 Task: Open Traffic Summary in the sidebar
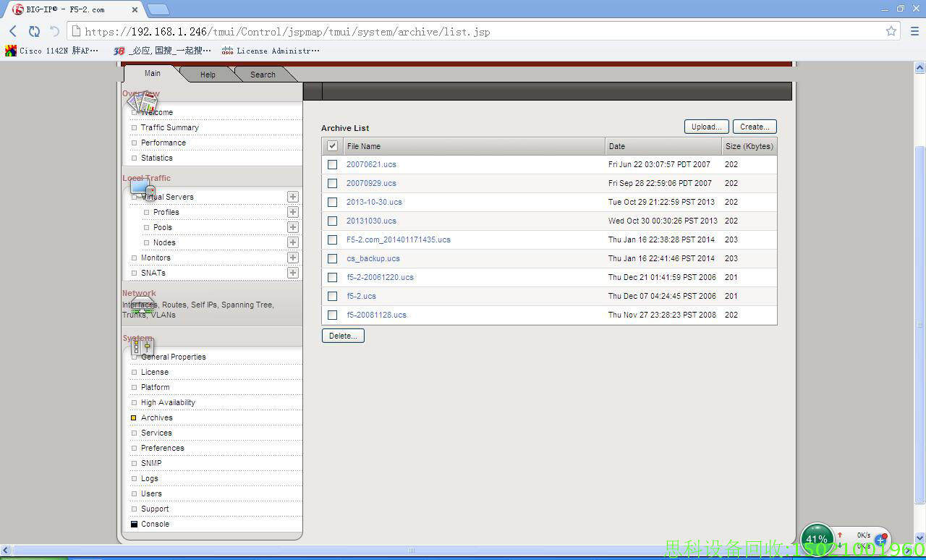point(170,127)
